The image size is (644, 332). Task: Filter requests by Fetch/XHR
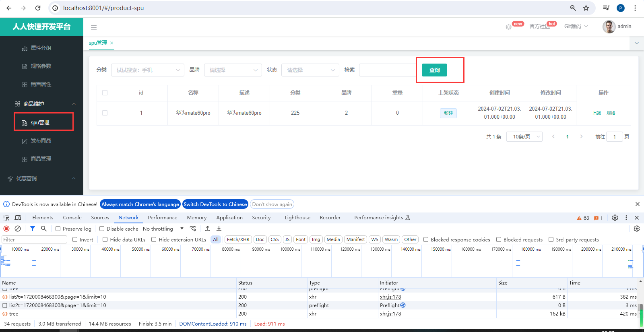click(238, 239)
